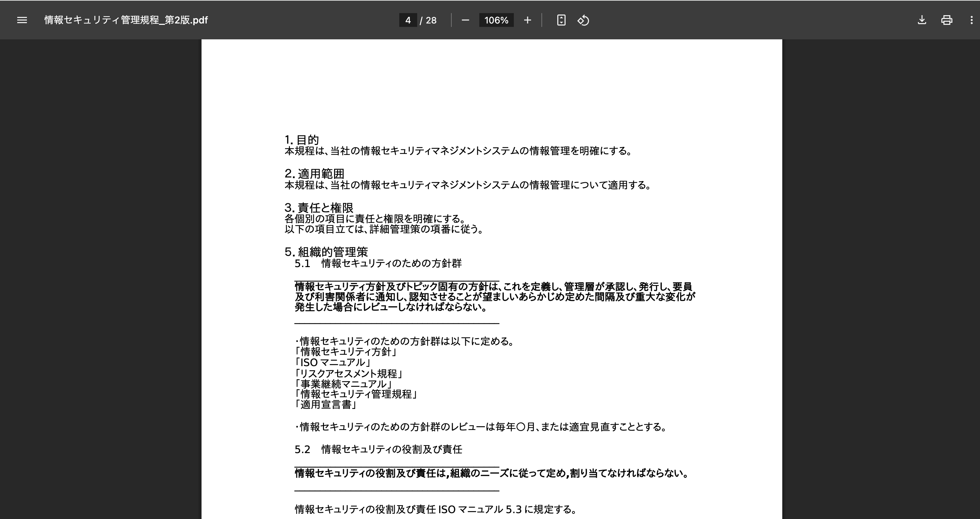Screen dimensions: 980x519
Task: Click the heading 2. 適用範囲
Action: click(314, 174)
